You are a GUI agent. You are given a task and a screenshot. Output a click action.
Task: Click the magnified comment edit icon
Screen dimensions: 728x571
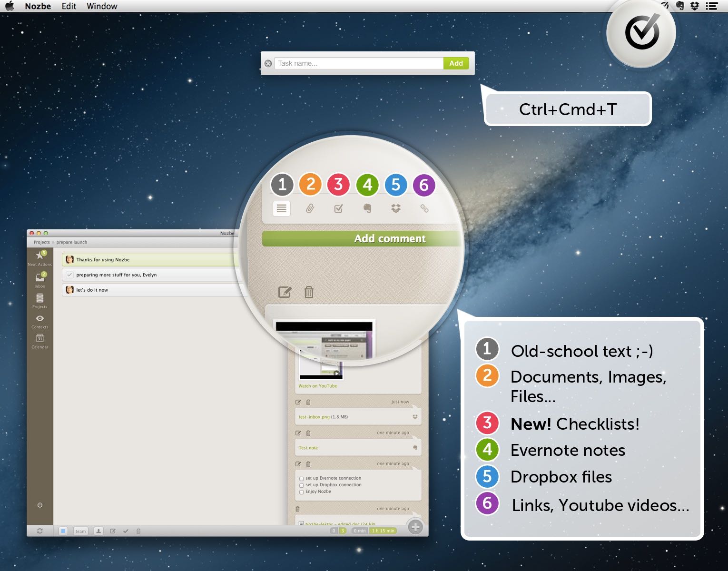(285, 292)
